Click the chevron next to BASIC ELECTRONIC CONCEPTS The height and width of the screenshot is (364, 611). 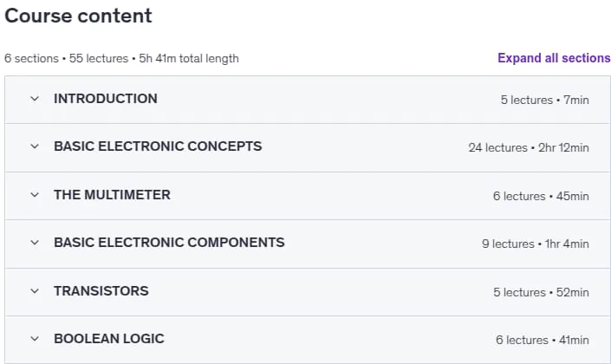(35, 146)
